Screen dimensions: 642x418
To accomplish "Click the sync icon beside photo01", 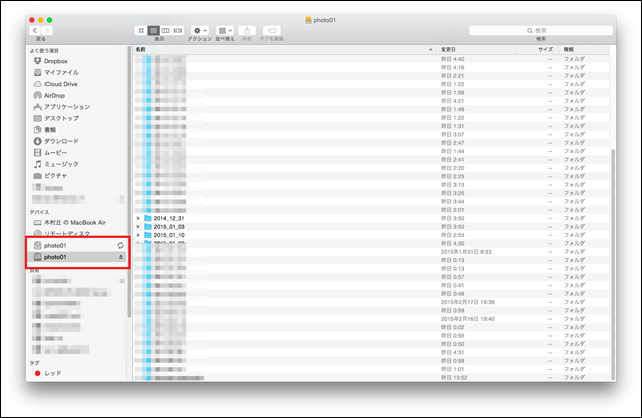I will pos(120,246).
